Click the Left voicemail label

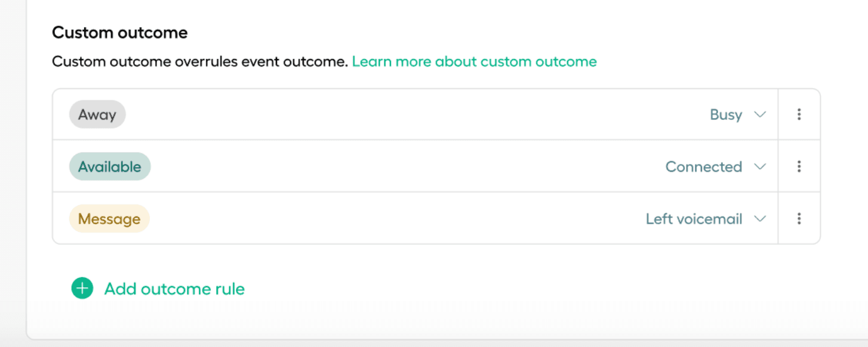point(694,218)
